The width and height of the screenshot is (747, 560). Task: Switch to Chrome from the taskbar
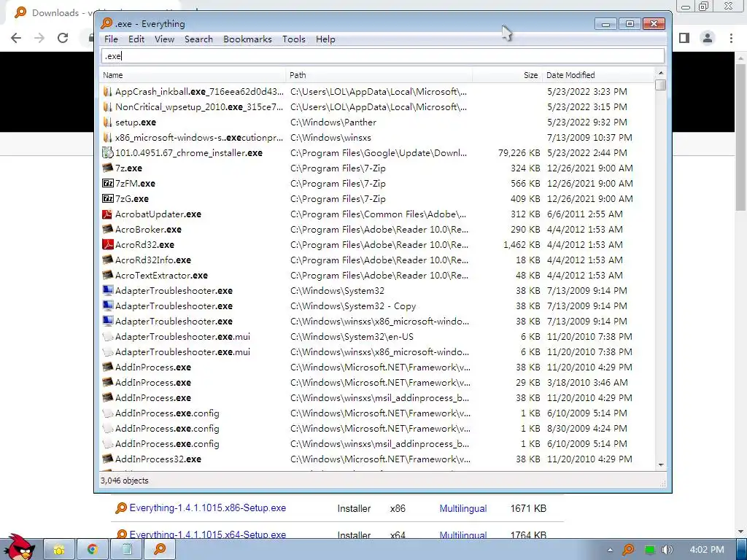point(93,550)
